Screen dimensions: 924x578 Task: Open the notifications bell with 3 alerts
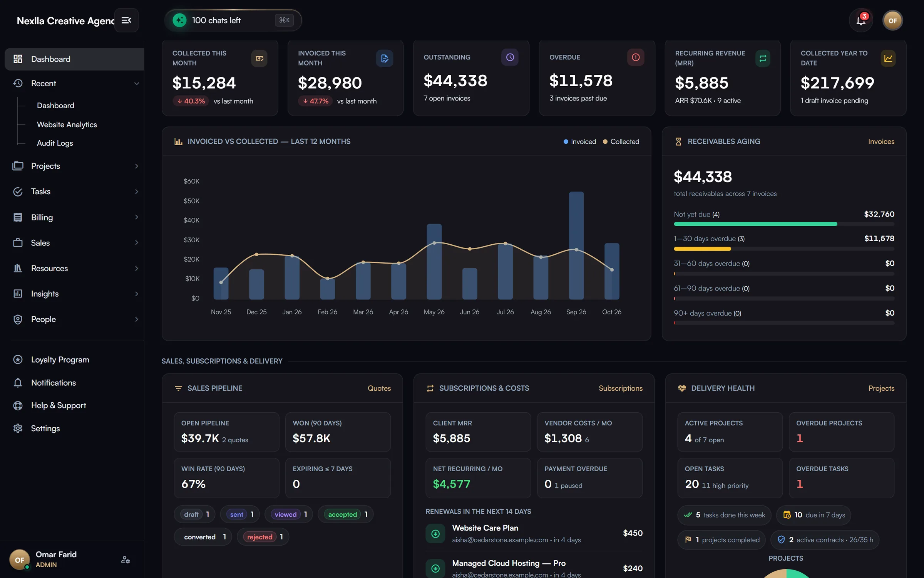861,20
